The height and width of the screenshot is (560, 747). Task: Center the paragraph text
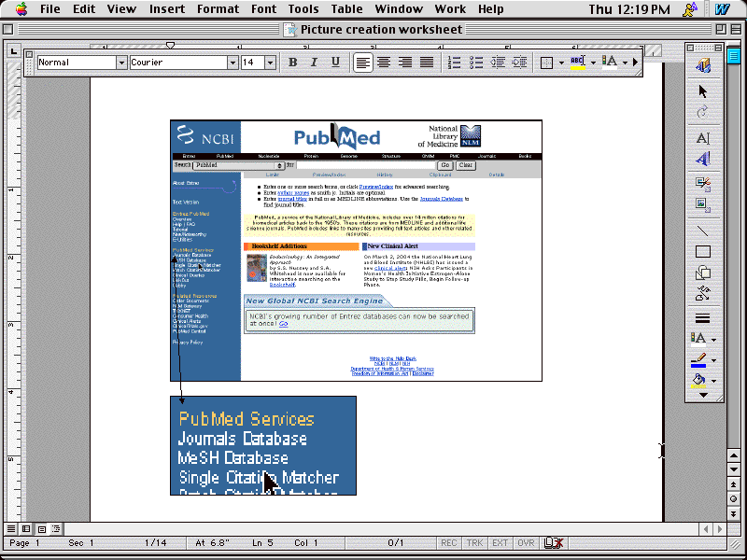tap(384, 63)
